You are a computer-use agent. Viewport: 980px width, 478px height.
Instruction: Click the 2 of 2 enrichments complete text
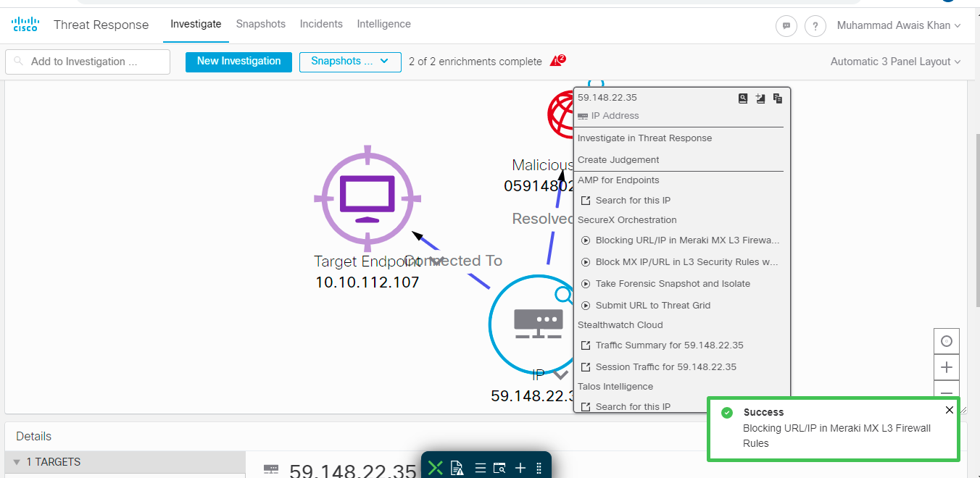476,62
